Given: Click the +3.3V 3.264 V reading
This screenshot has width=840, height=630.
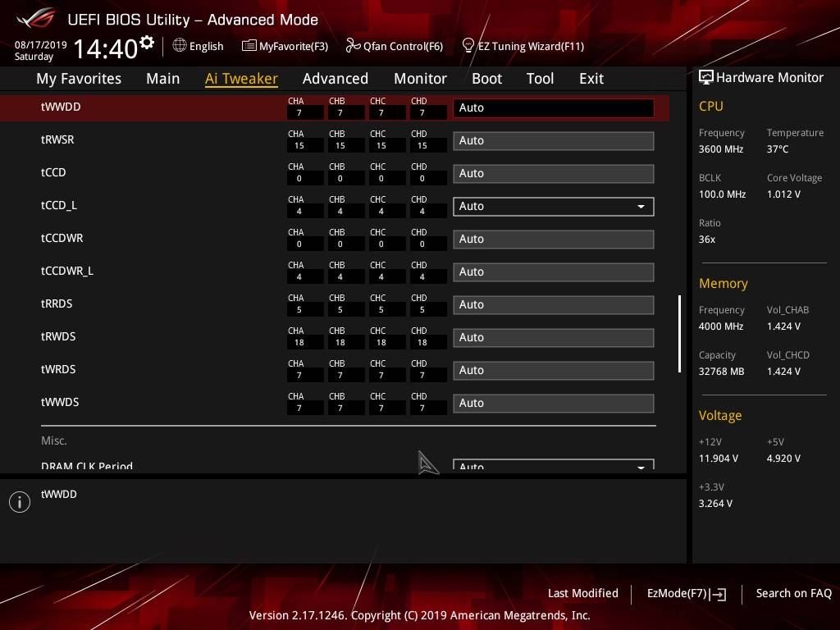Looking at the screenshot, I should (715, 504).
